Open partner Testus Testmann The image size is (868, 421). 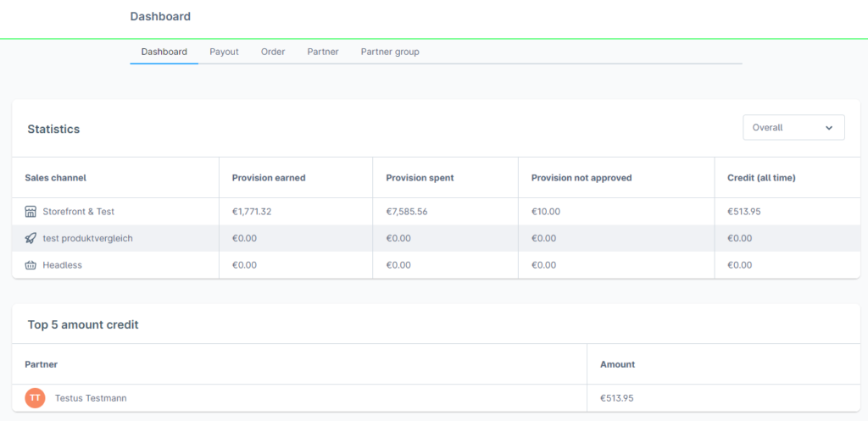coord(91,398)
